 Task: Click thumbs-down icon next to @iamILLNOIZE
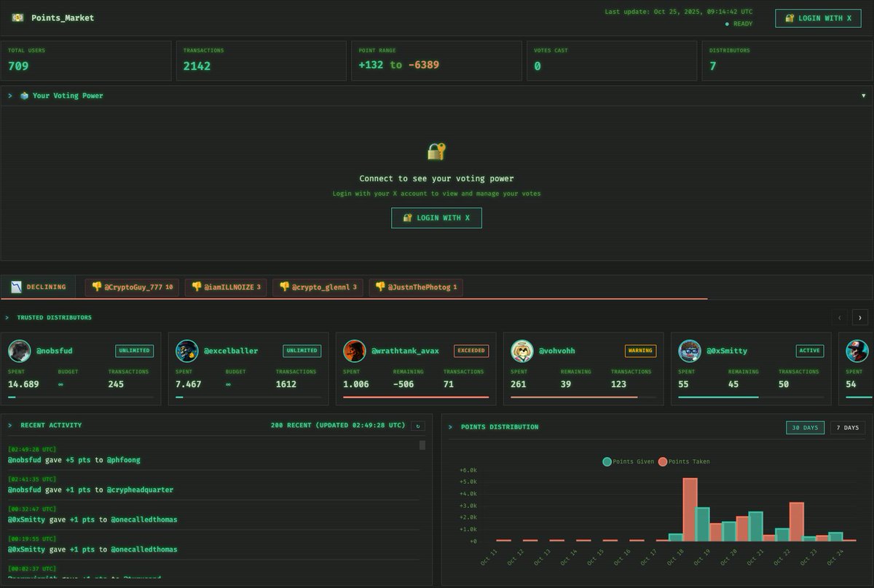click(197, 287)
